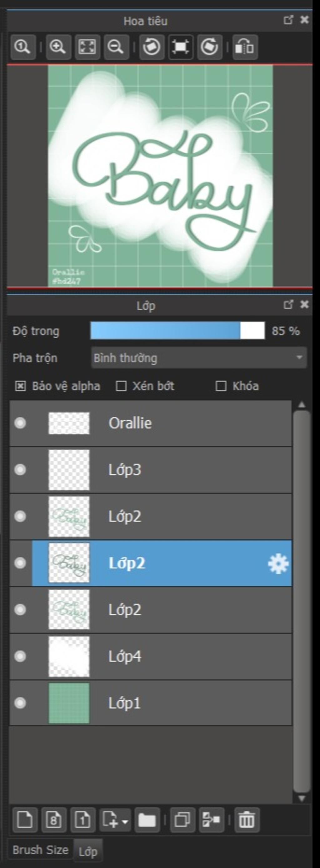Image resolution: width=320 pixels, height=868 pixels.
Task: Open the Pha trộn blend mode dropdown
Action: 199,358
